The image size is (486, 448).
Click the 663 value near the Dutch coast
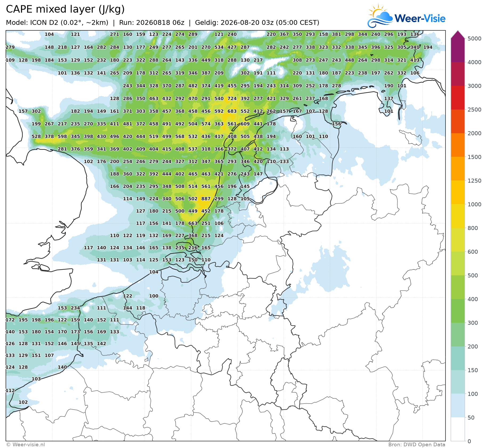tap(193, 223)
